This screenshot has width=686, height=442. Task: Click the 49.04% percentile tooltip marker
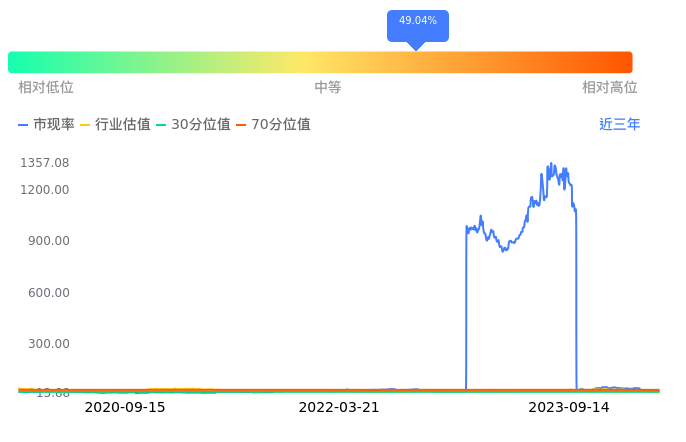(x=417, y=21)
